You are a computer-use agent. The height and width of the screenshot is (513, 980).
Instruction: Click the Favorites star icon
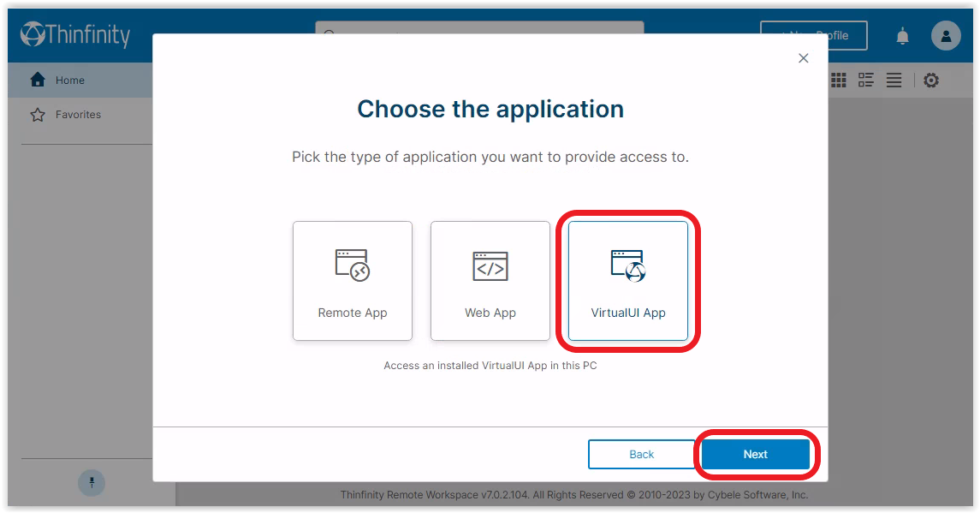click(x=38, y=115)
